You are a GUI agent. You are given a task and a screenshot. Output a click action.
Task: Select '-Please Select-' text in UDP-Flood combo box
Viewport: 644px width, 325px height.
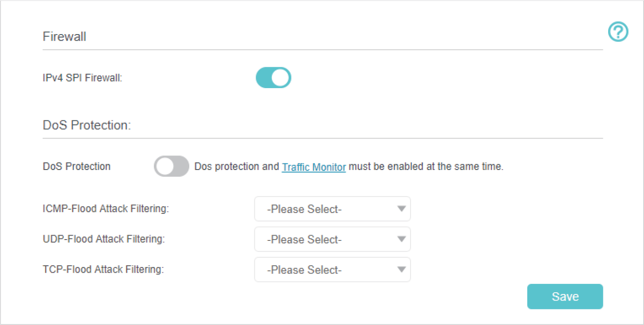(304, 240)
